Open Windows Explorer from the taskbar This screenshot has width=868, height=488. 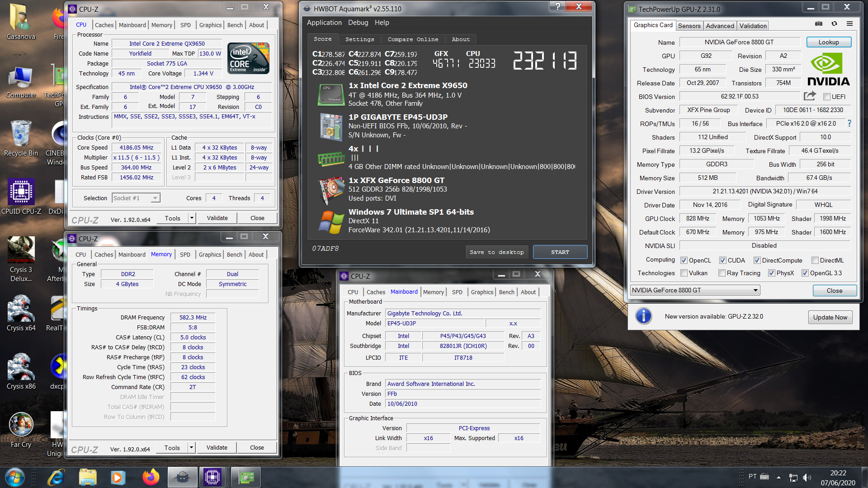click(88, 477)
